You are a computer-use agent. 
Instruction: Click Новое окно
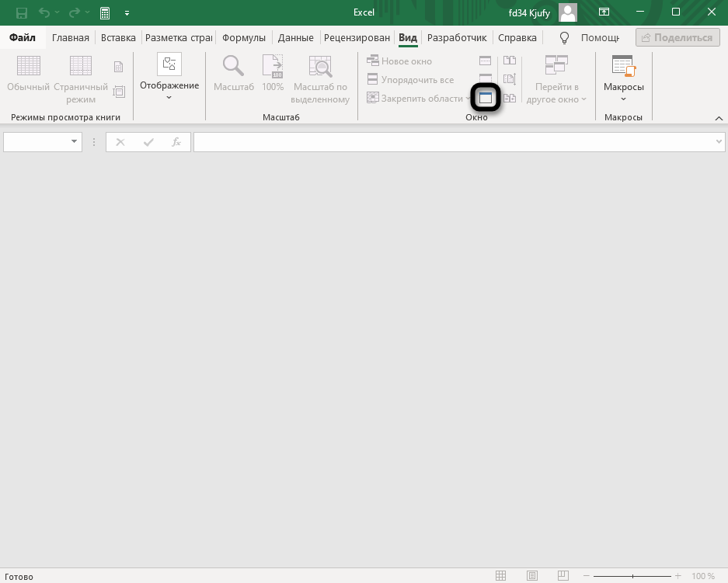pos(399,61)
